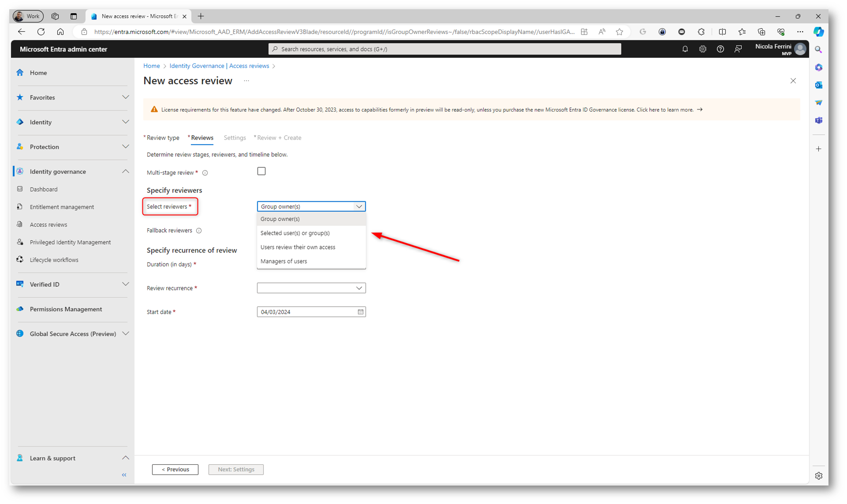This screenshot has height=504, width=847.
Task: Click the Dashboard icon in sidebar
Action: 20,189
